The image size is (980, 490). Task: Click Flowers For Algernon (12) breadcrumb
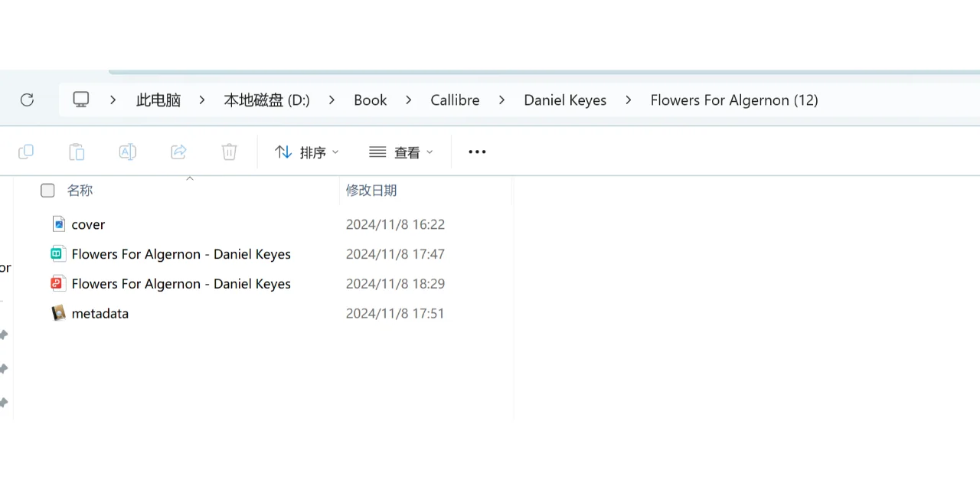pyautogui.click(x=734, y=100)
